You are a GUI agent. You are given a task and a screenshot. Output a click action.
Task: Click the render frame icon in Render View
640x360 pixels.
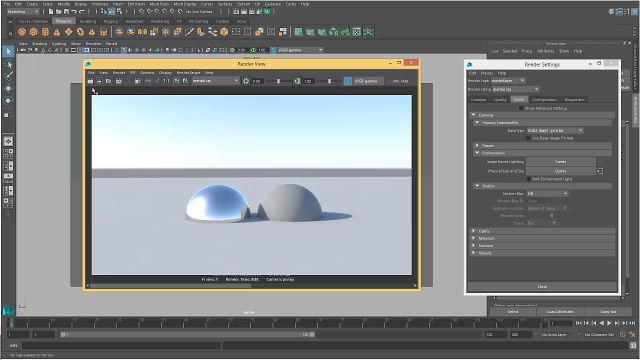pyautogui.click(x=90, y=81)
